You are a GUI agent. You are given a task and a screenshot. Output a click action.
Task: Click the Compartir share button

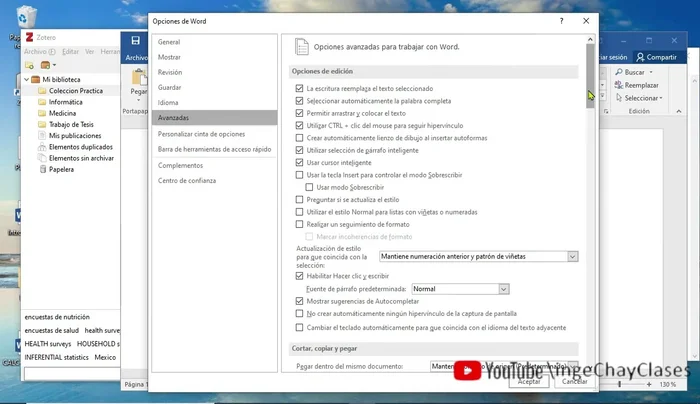pyautogui.click(x=660, y=58)
